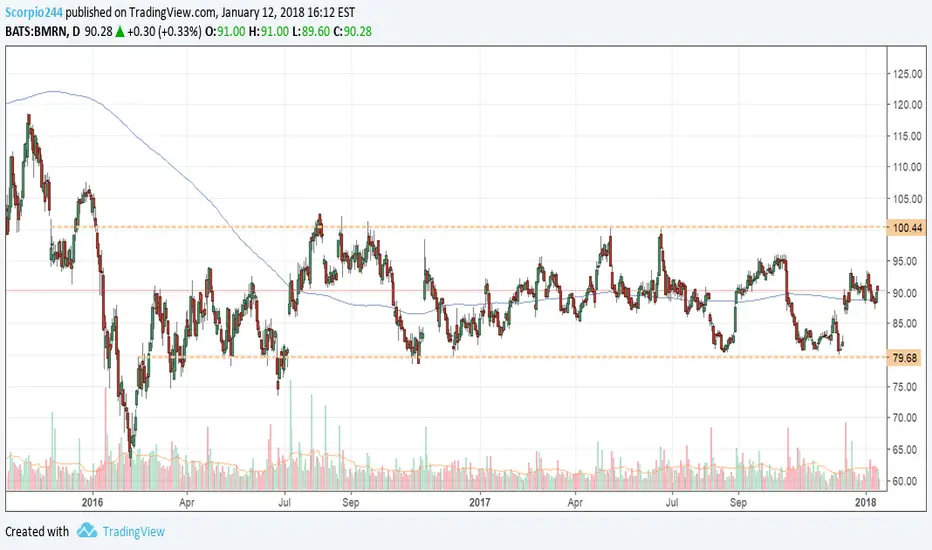Click the 120.00 price axis label
This screenshot has height=550, width=932.
click(908, 105)
